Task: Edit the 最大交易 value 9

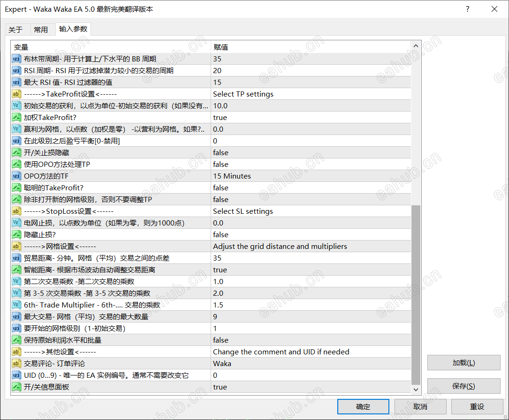Action: pos(311,316)
